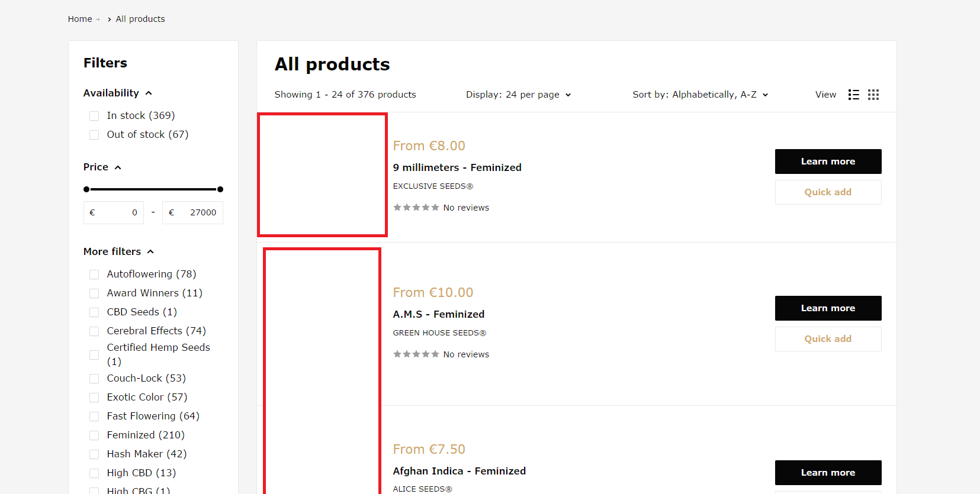The width and height of the screenshot is (980, 494).
Task: Check the CBD Seeds filter
Action: (94, 312)
